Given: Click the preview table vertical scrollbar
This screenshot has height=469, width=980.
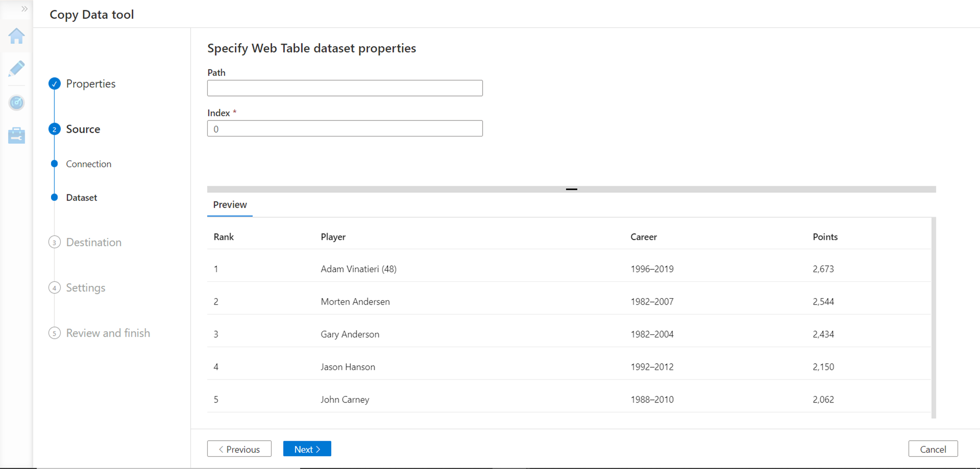Looking at the screenshot, I should tap(933, 318).
